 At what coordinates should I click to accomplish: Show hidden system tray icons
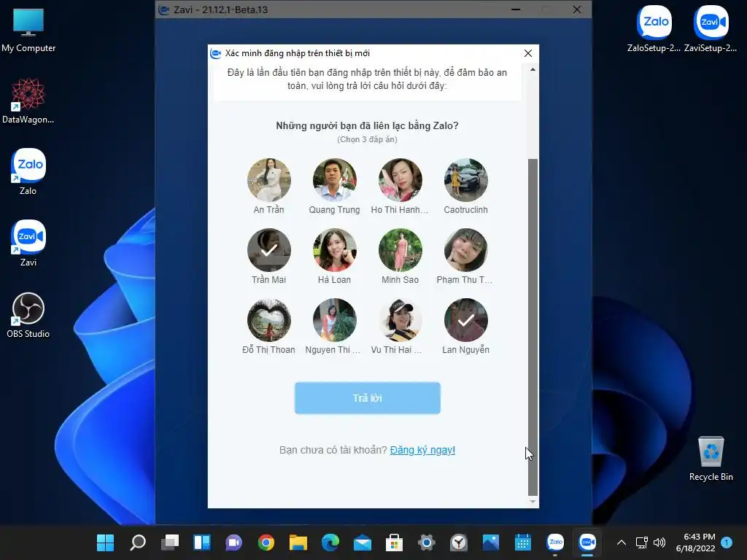(x=622, y=542)
